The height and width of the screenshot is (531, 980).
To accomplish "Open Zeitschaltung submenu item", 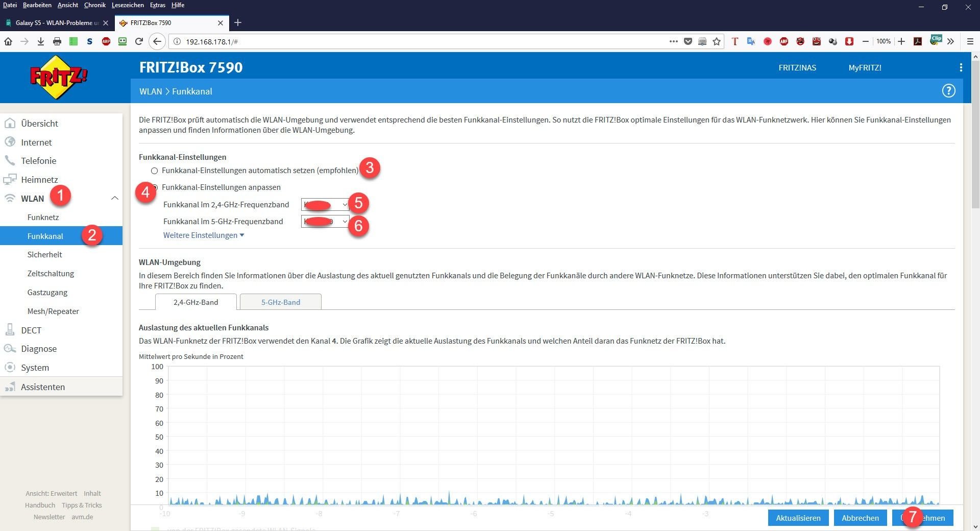I will 61,274.
